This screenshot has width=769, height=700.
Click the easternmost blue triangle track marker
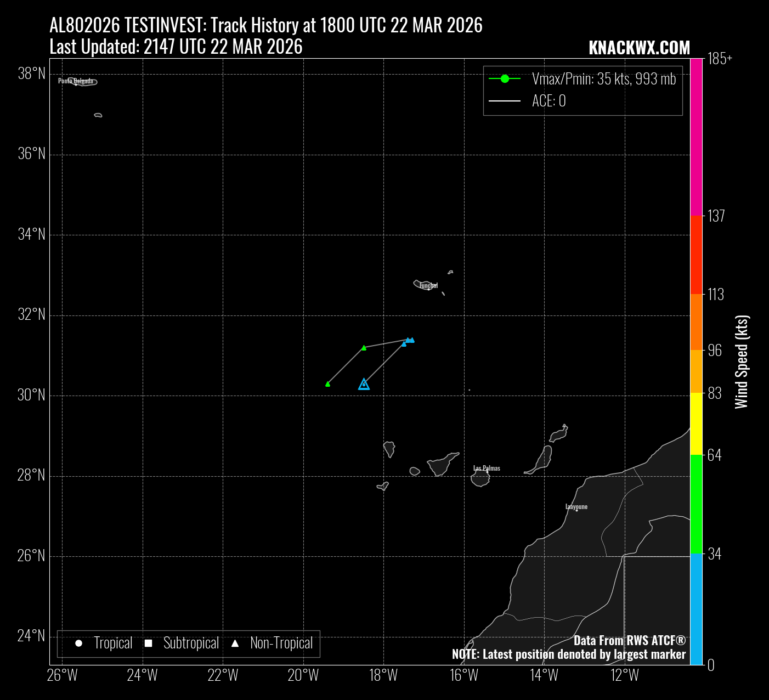412,340
